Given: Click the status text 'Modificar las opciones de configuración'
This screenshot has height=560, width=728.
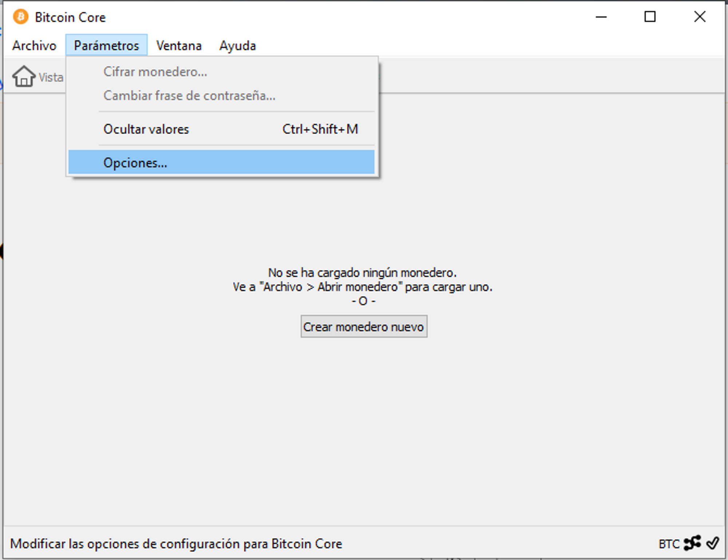Looking at the screenshot, I should click(x=125, y=544).
